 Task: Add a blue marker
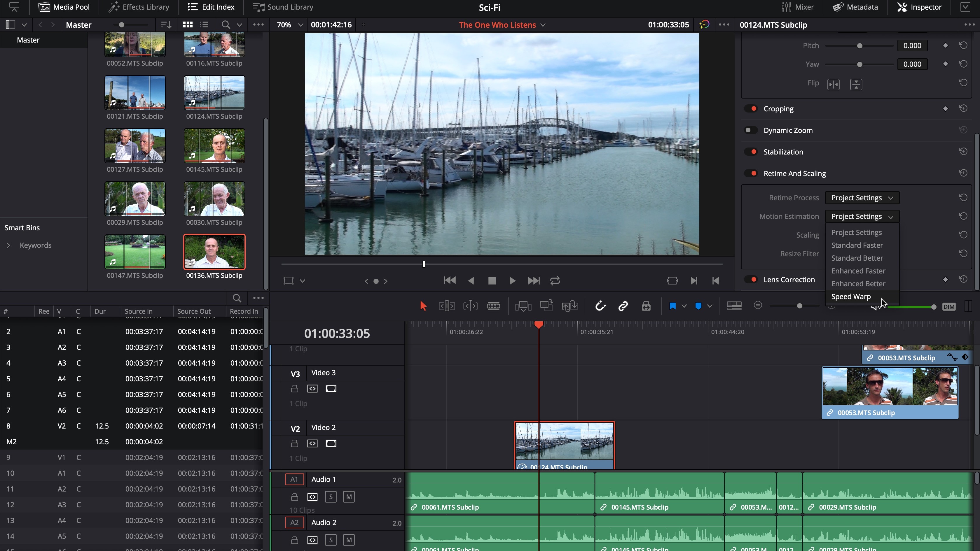tap(698, 306)
